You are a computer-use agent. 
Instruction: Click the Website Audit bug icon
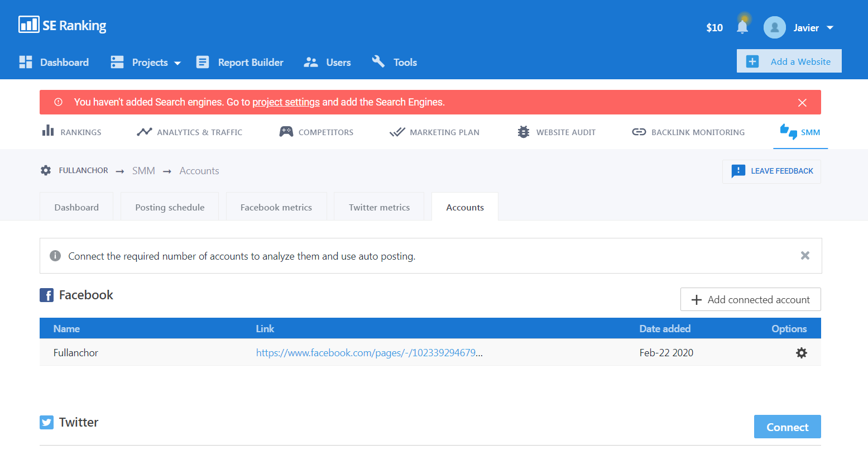point(524,132)
